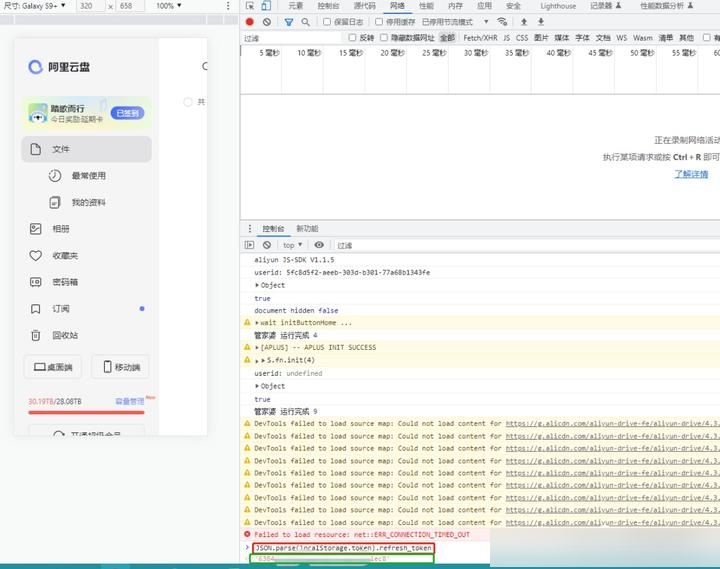Screen dimensions: 720x569
Task: Open device toolbar three-dot options menu
Action: pyautogui.click(x=228, y=6)
